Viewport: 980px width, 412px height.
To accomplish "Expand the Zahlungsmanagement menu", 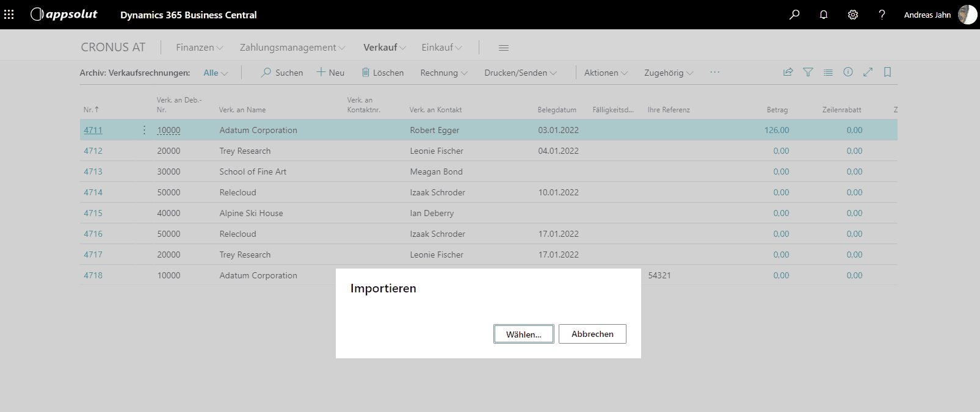I will coord(292,48).
